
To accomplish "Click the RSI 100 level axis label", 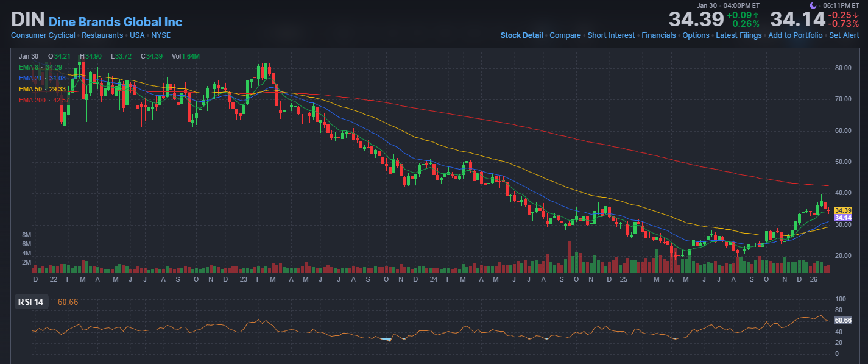I will [841, 299].
